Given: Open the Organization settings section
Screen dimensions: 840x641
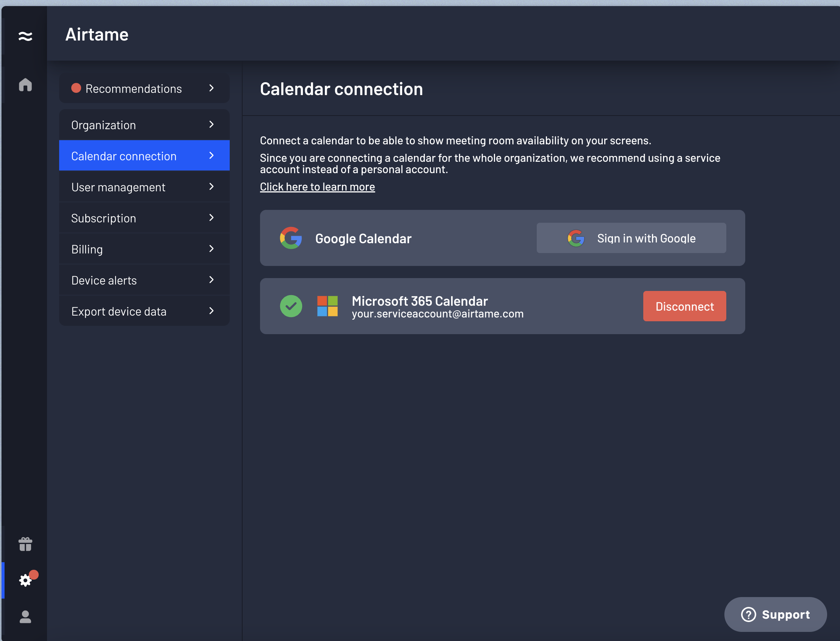Looking at the screenshot, I should point(144,125).
